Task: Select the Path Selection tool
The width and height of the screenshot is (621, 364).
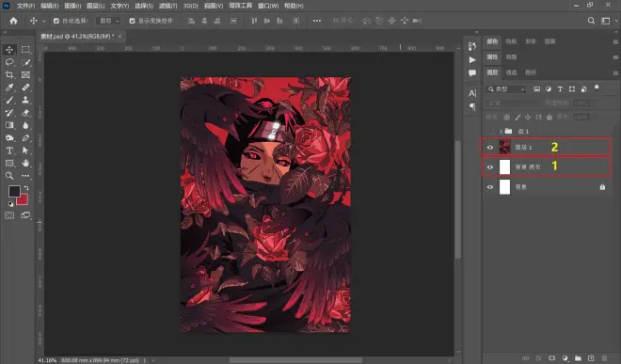Action: click(x=25, y=150)
